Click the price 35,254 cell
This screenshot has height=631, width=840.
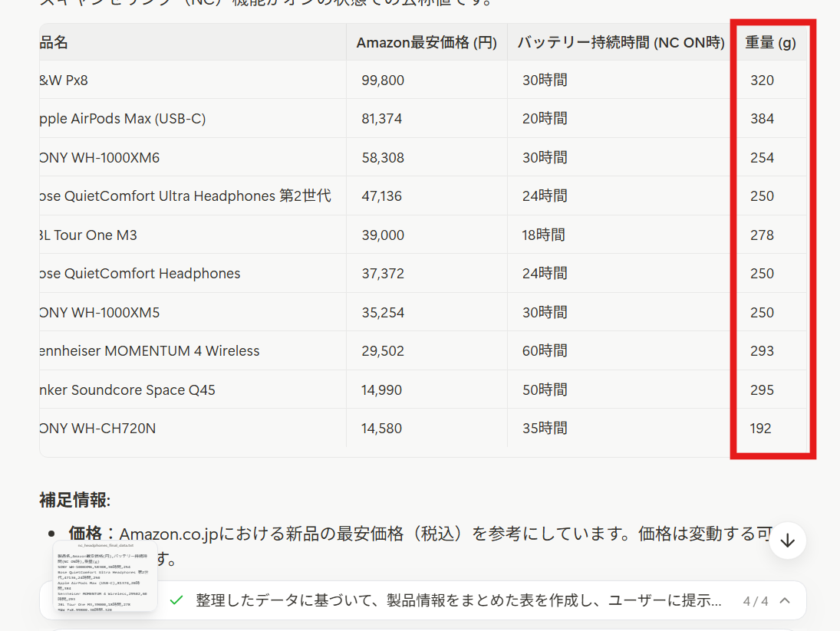(383, 313)
